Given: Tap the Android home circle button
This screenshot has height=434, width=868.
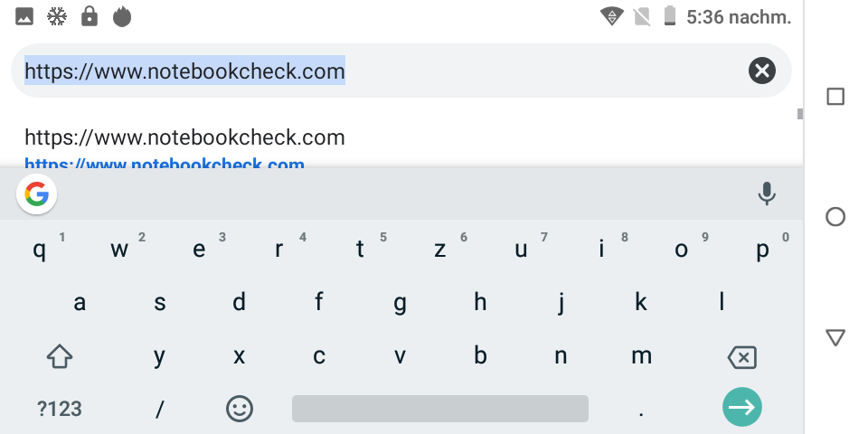Looking at the screenshot, I should (835, 217).
